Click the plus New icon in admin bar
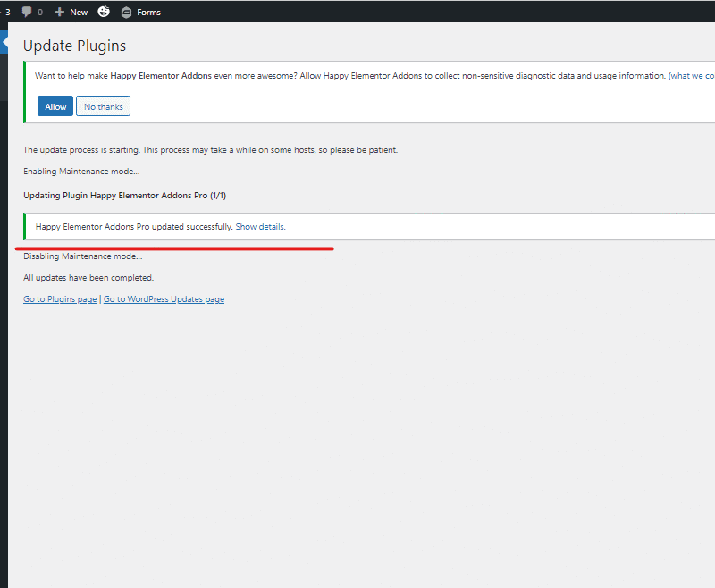 tap(59, 12)
